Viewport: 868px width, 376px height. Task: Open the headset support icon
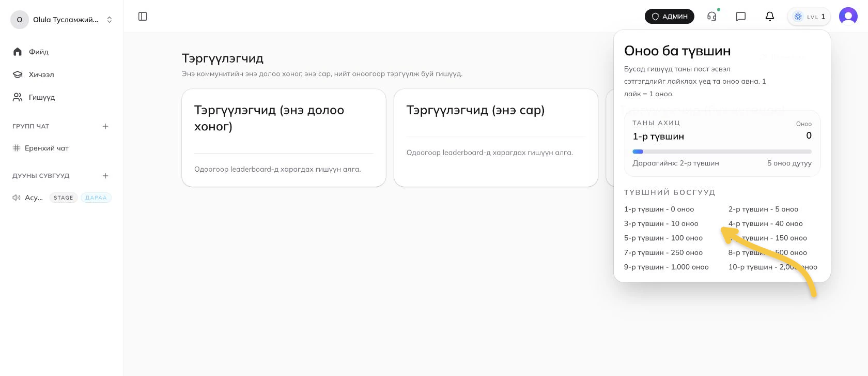pos(712,17)
